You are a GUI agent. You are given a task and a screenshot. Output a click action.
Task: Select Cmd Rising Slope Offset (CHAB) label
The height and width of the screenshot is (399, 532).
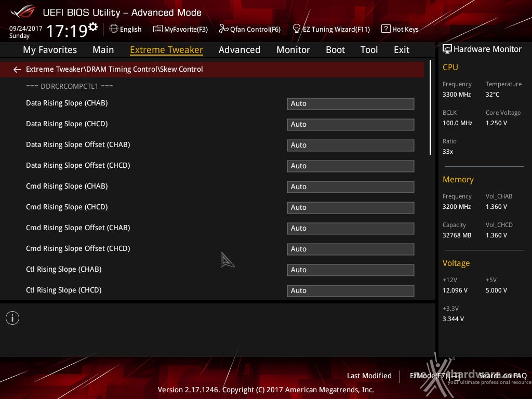(x=78, y=228)
